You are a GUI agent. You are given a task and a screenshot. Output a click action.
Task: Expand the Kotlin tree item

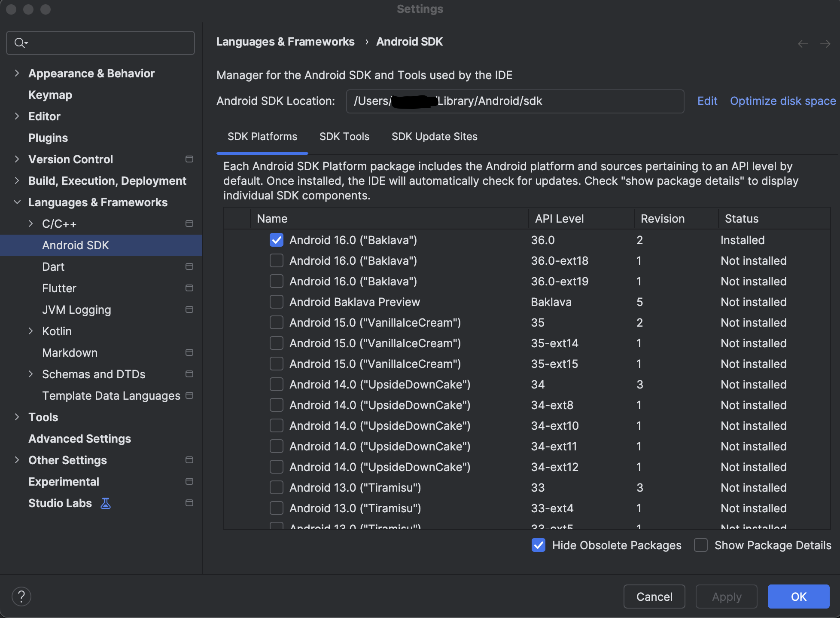(30, 331)
